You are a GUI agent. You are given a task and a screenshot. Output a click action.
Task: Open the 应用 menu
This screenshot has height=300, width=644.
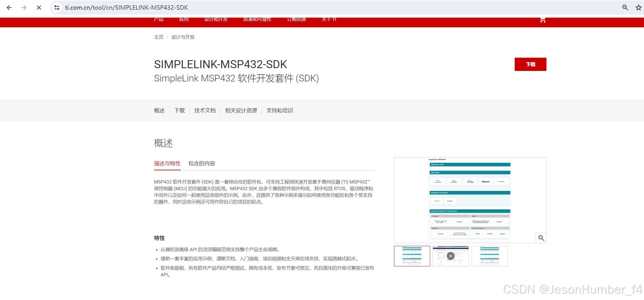[x=184, y=19]
